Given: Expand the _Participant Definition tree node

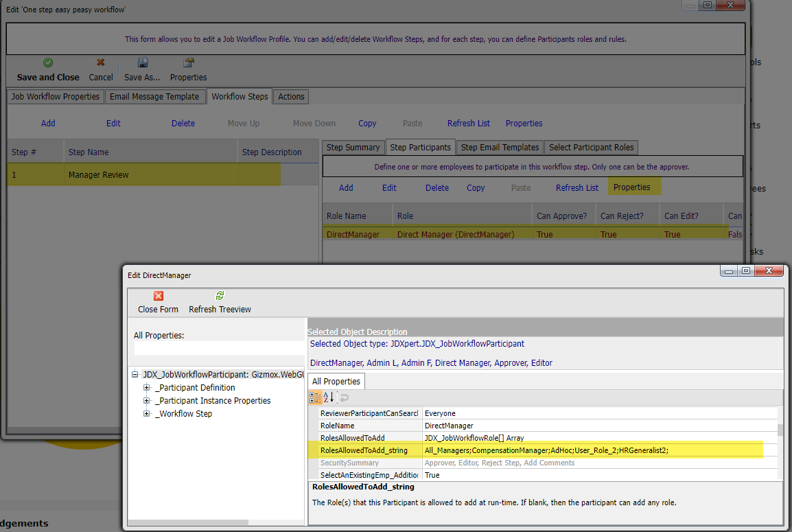Looking at the screenshot, I should tap(147, 388).
